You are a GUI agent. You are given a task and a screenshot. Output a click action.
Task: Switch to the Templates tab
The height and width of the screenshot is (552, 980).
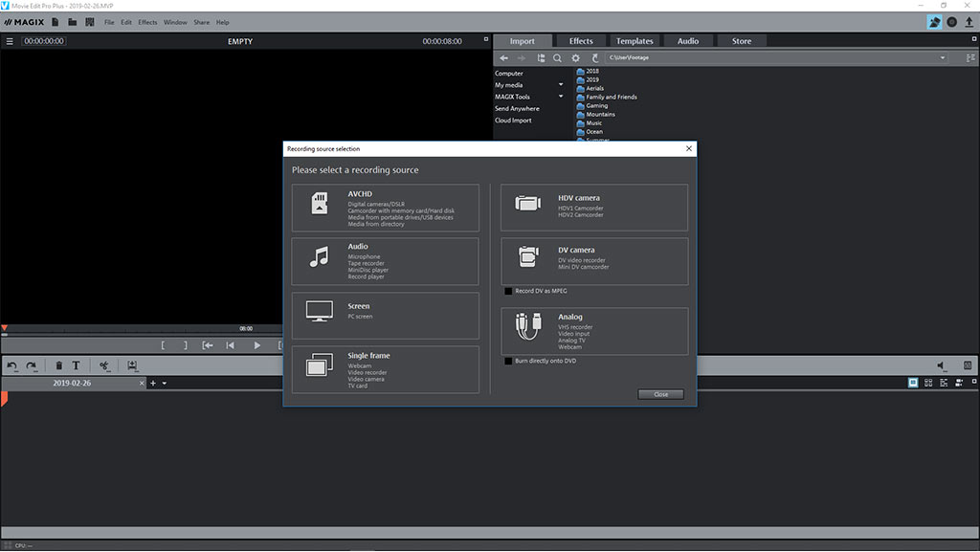pyautogui.click(x=635, y=41)
